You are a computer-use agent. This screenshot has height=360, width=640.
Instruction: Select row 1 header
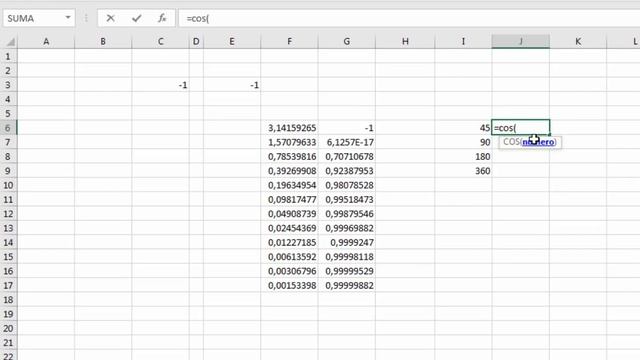point(8,56)
